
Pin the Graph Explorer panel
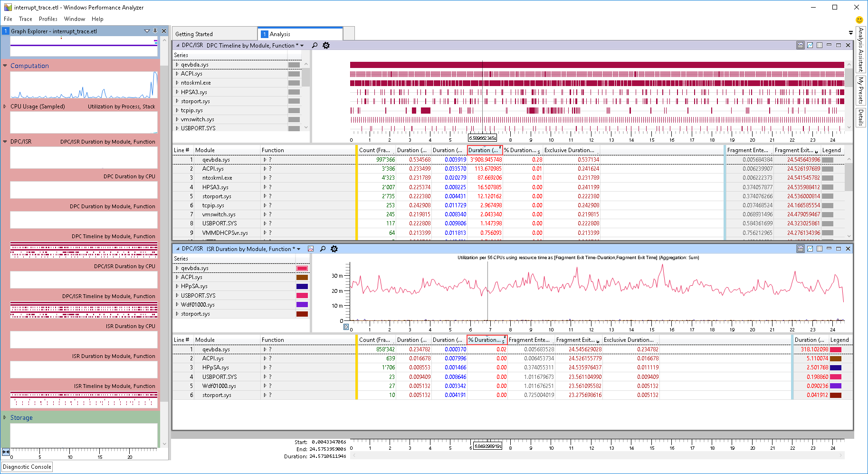(155, 31)
